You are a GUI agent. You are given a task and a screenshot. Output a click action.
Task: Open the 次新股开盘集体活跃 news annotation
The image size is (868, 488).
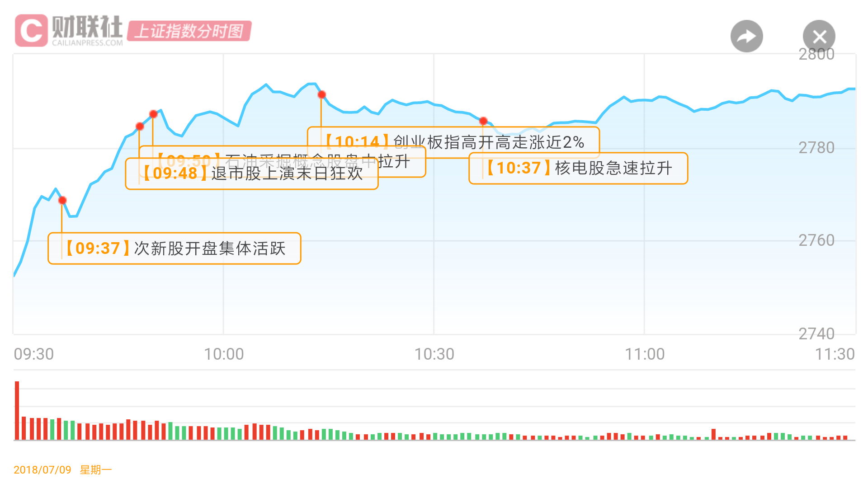(175, 248)
